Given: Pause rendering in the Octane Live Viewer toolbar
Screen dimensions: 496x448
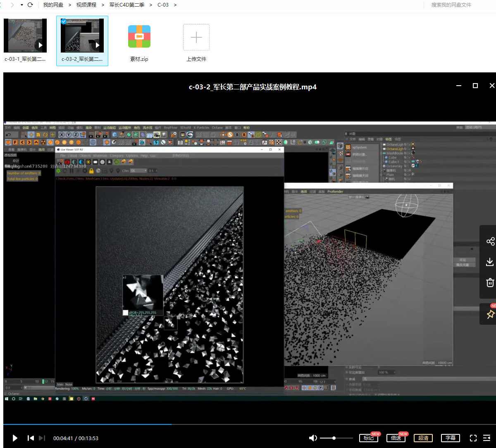Looking at the screenshot, I should pos(71,170).
